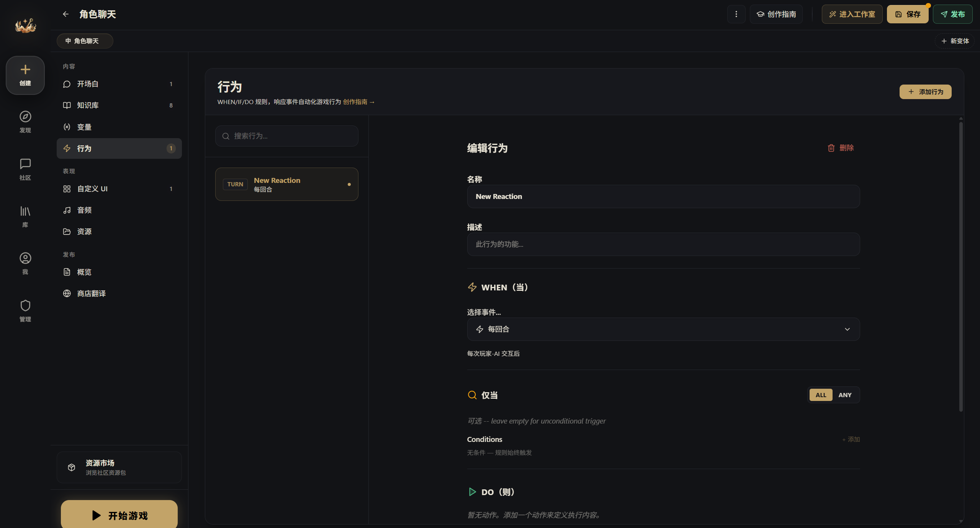This screenshot has height=528, width=980.
Task: Set condition mode to ANY
Action: coord(845,395)
